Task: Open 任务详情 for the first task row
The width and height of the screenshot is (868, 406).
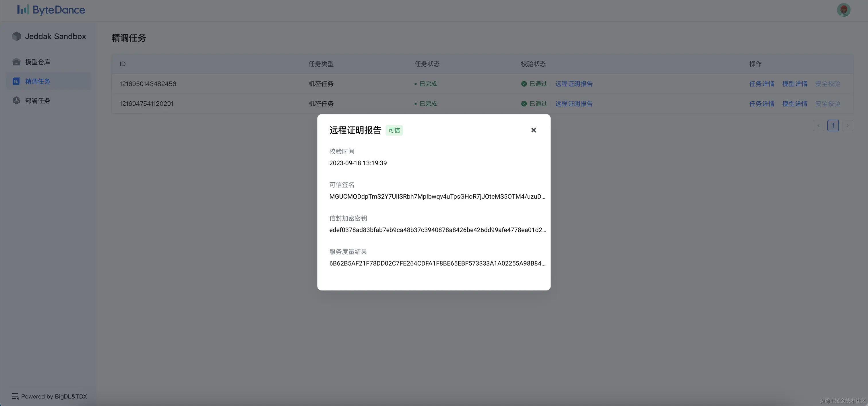Action: [x=762, y=84]
